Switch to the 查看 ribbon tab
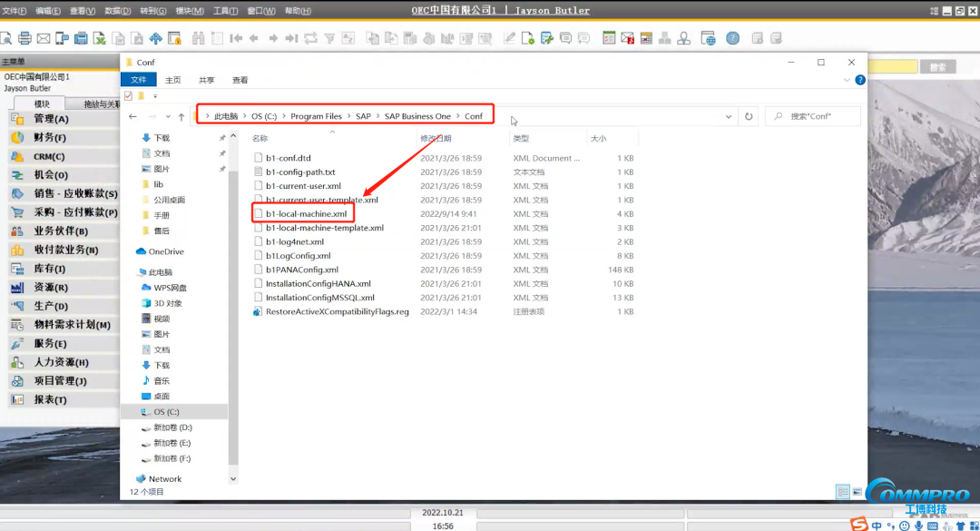This screenshot has width=980, height=531. 240,80
